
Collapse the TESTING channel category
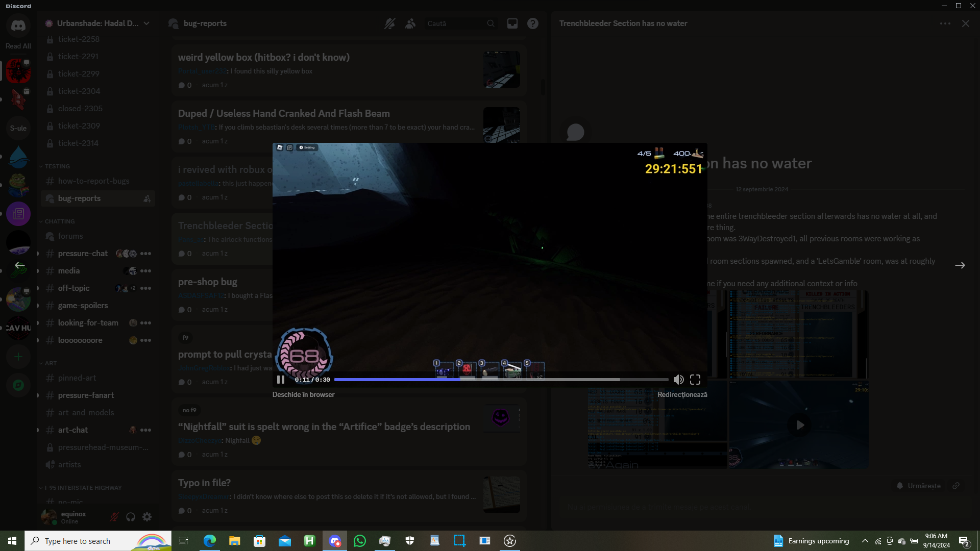click(x=57, y=166)
